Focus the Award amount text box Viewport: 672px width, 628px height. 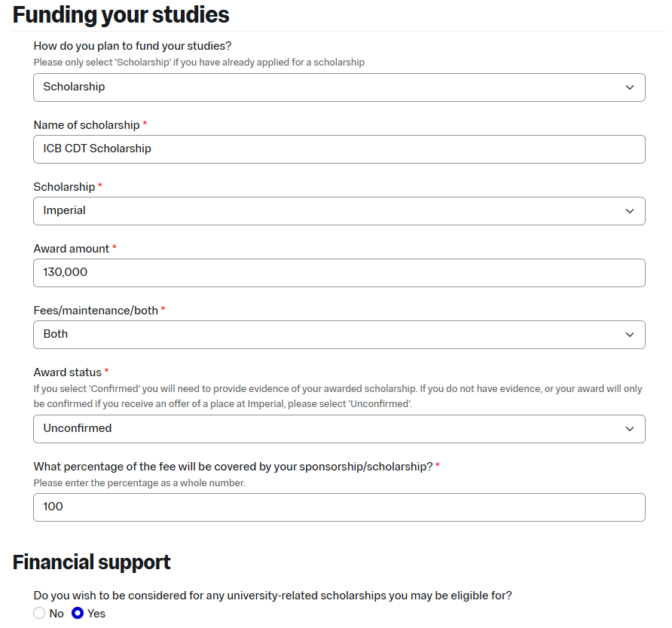pos(339,273)
